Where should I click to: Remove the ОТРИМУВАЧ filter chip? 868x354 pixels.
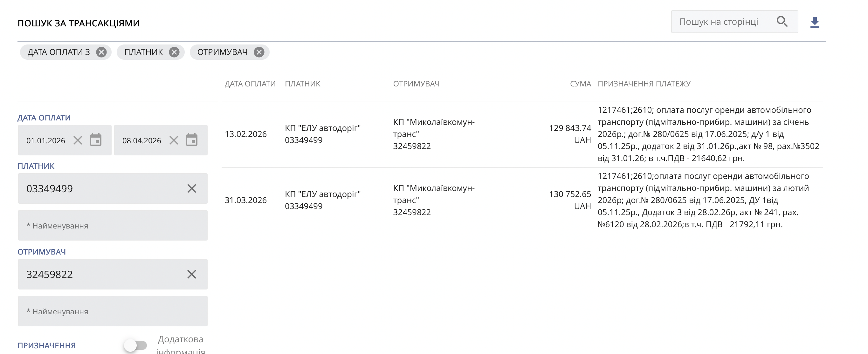[259, 52]
